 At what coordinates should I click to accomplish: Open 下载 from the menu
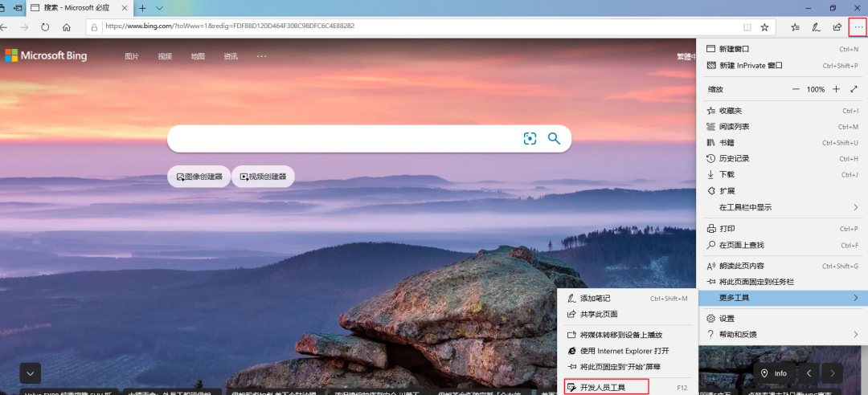(782, 175)
